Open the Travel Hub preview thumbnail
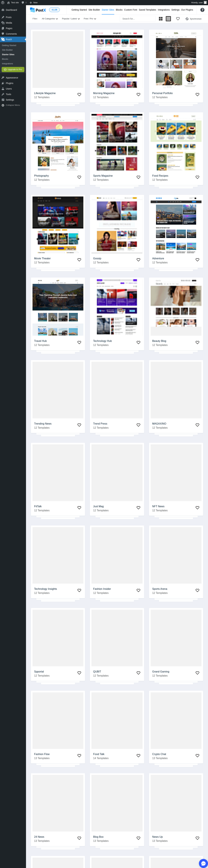This screenshot has height=868, width=208. [58, 307]
